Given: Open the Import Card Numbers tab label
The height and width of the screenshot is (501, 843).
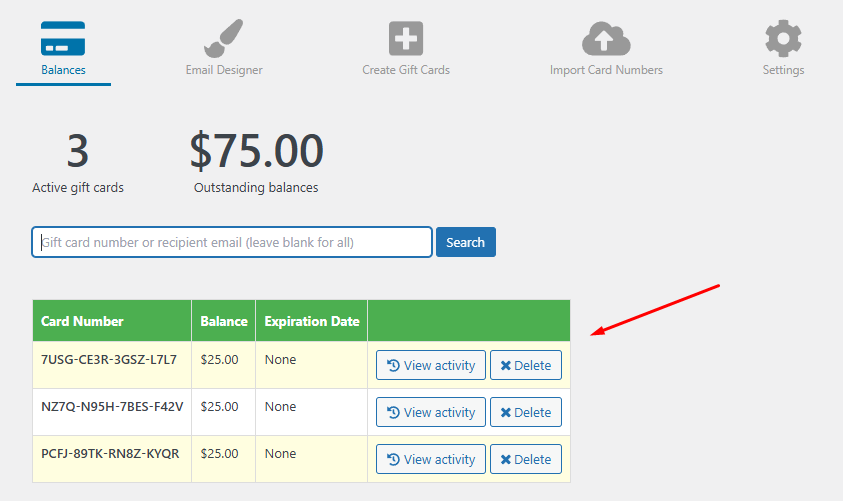Looking at the screenshot, I should point(606,70).
